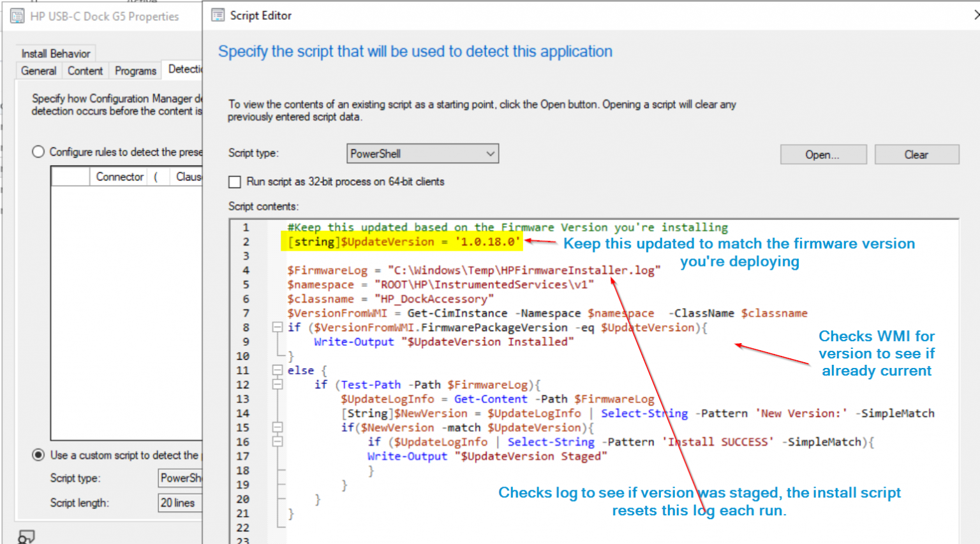Select the Configure rules to detect radio button

click(38, 152)
